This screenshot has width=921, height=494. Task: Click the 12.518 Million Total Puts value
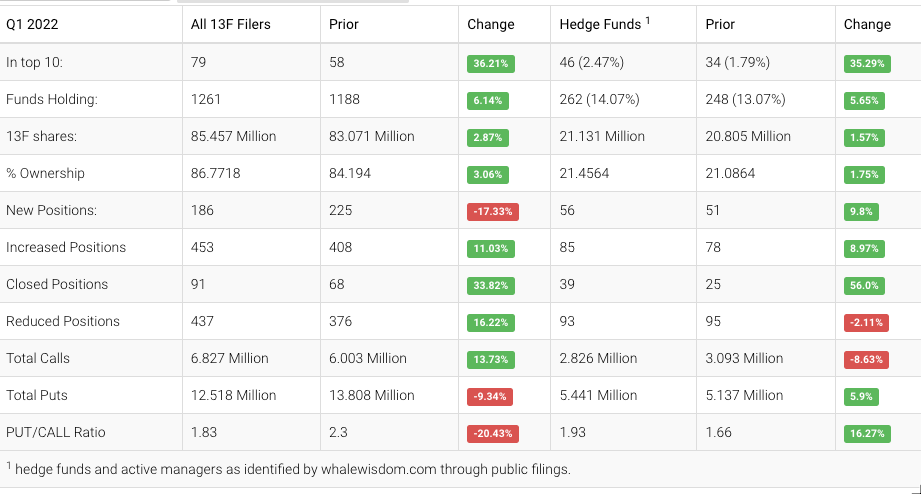pos(233,395)
